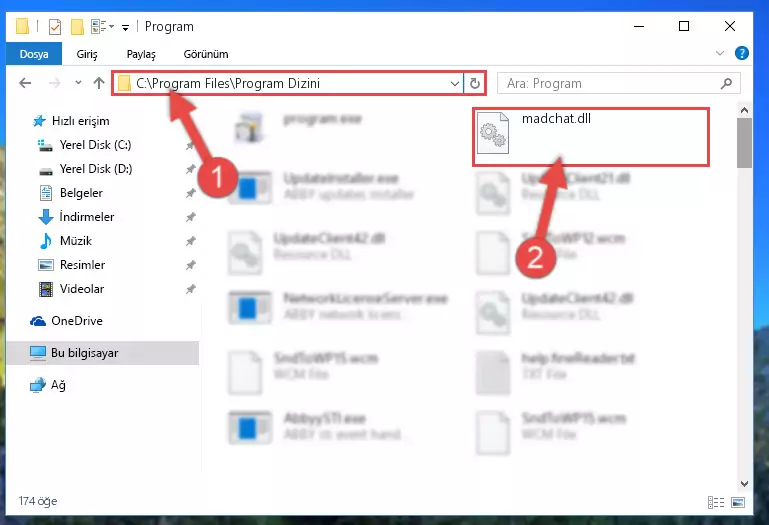
Task: Switch to large icons view layout
Action: pyautogui.click(x=738, y=502)
